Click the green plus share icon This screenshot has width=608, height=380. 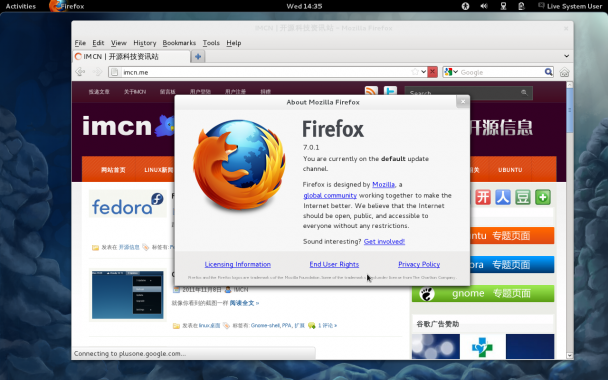(543, 197)
